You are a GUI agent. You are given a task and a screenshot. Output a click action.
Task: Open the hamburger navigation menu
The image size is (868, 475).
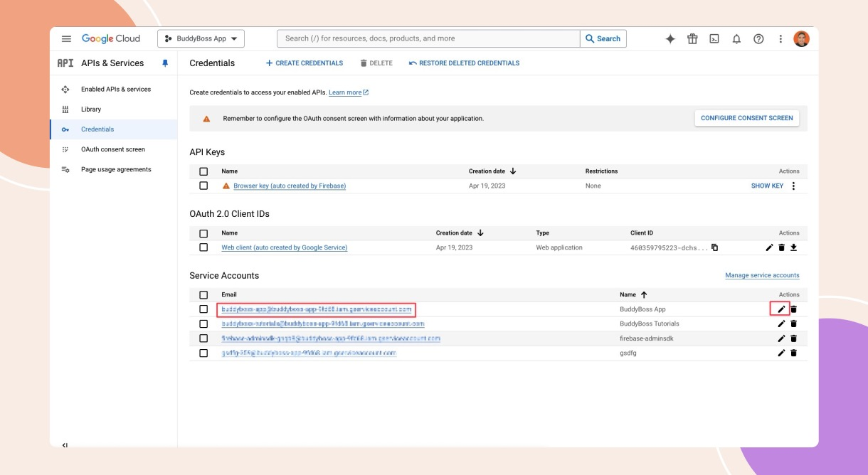pos(66,39)
